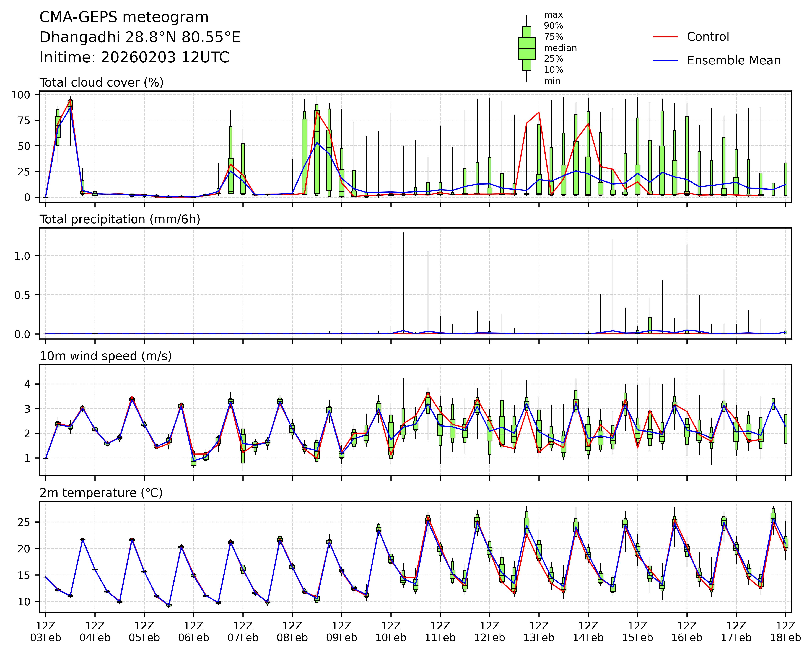The width and height of the screenshot is (812, 654).
Task: Click the CMA-GEPS meteogram title
Action: pos(124,17)
